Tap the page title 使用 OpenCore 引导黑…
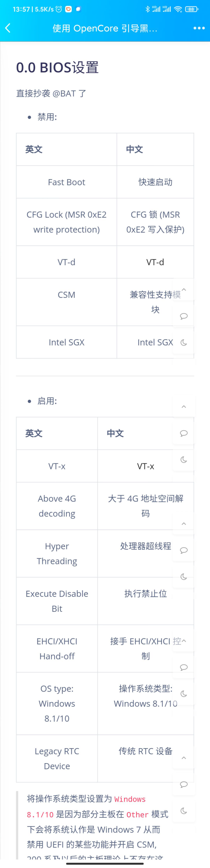This screenshot has height=868, width=210. click(x=105, y=28)
